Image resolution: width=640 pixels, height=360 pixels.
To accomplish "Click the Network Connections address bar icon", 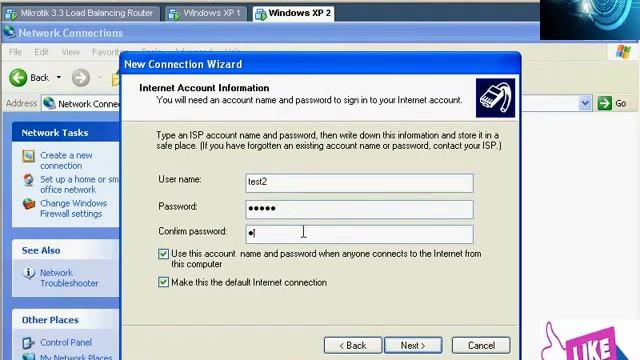I will pos(49,103).
